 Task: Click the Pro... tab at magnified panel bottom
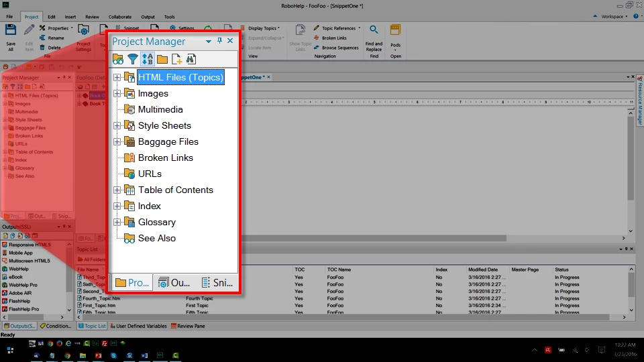pyautogui.click(x=132, y=282)
